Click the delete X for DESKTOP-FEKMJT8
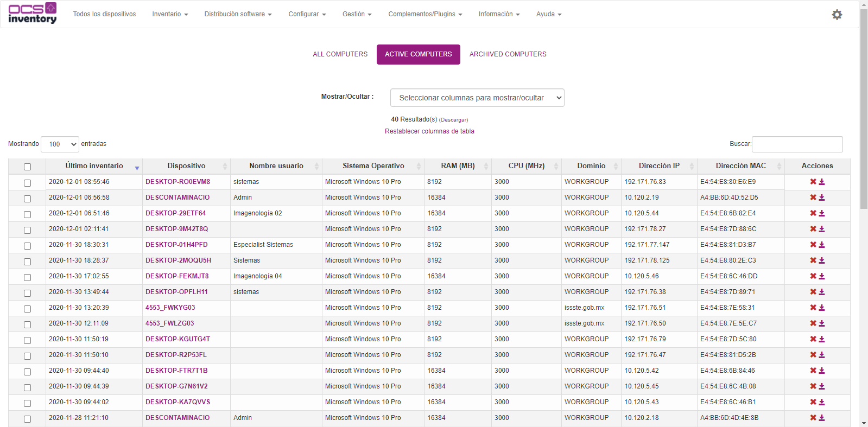The image size is (868, 427). coord(813,276)
